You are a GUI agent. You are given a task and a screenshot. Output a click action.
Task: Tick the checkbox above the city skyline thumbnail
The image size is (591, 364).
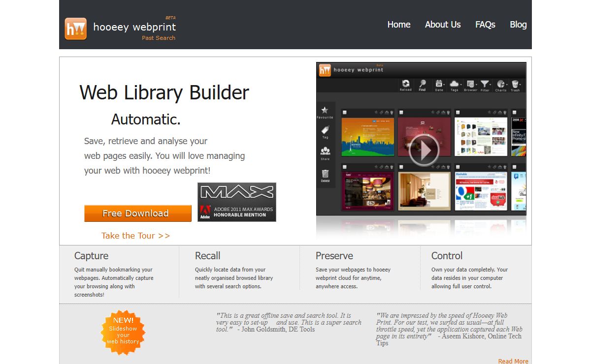pos(344,112)
